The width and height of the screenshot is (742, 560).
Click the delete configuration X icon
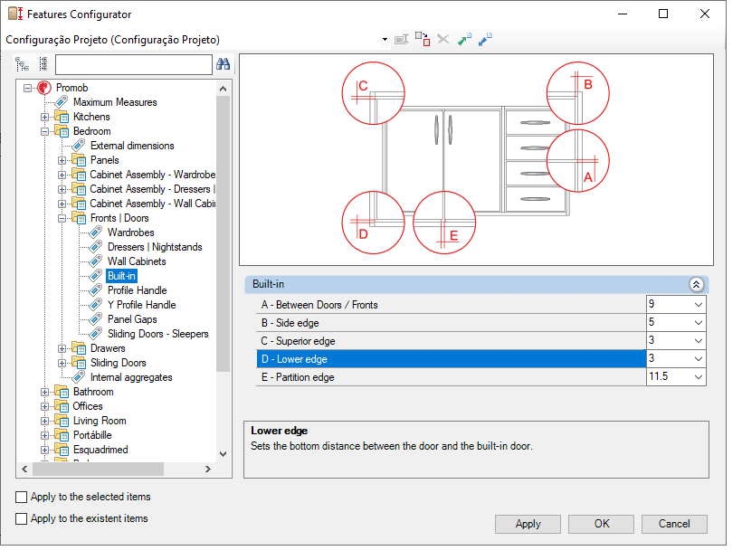point(443,39)
